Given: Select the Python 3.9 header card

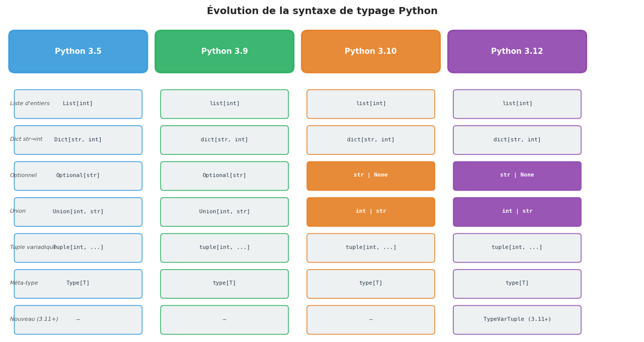Looking at the screenshot, I should (224, 51).
